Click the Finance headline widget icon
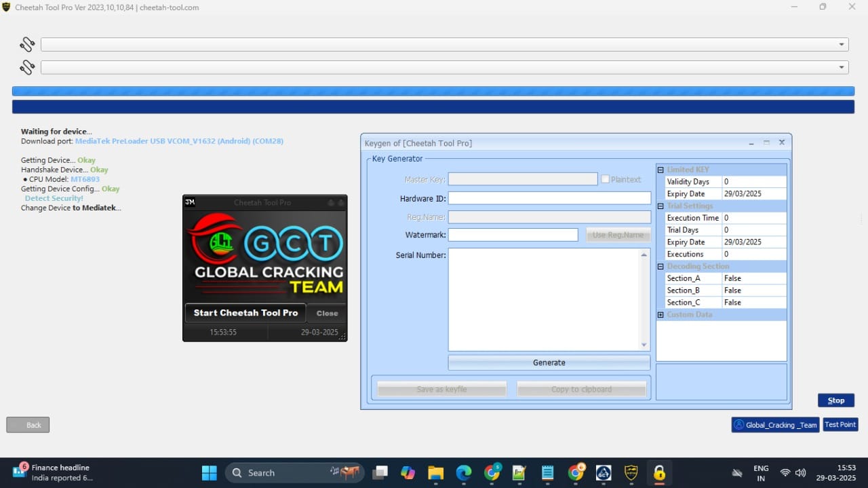 18,471
